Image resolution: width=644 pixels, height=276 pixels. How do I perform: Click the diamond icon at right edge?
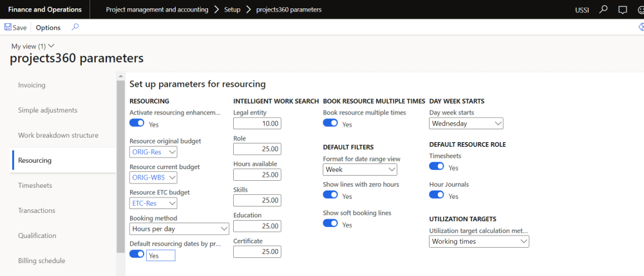click(641, 28)
